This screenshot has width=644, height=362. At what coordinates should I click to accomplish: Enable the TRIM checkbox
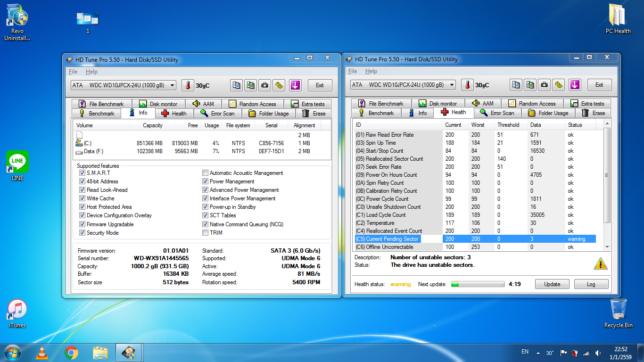pyautogui.click(x=205, y=232)
